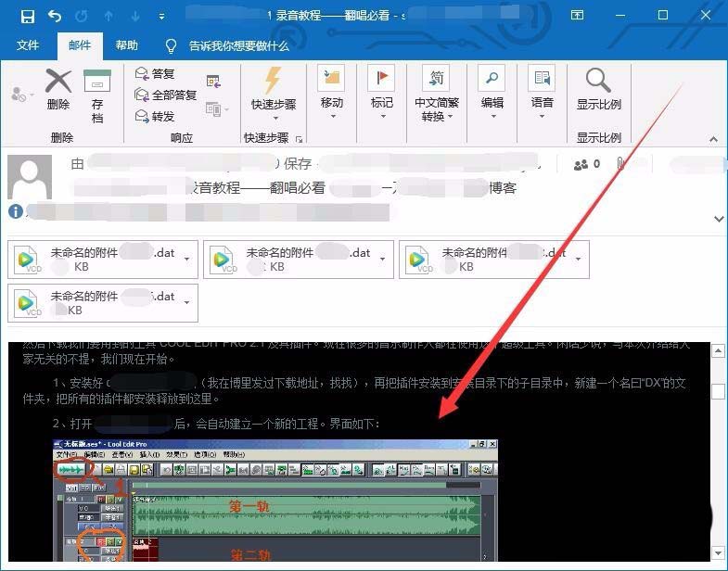Archive the email with 存档

coord(97,95)
